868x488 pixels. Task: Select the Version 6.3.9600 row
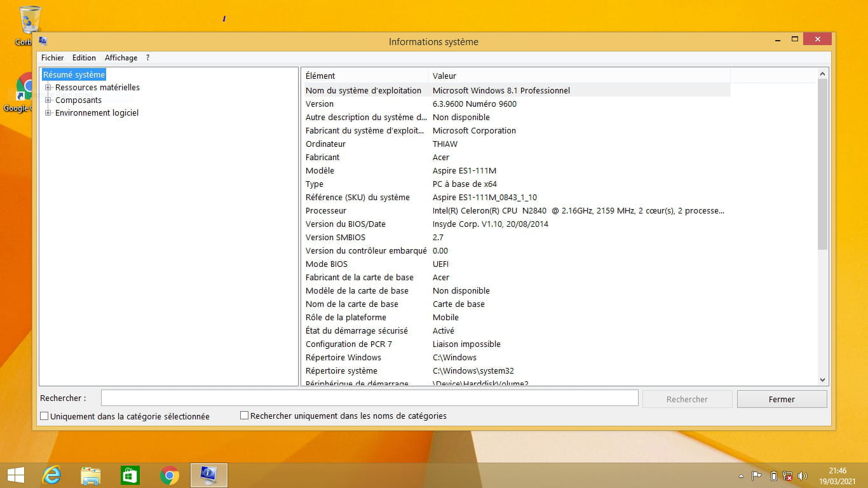point(517,104)
